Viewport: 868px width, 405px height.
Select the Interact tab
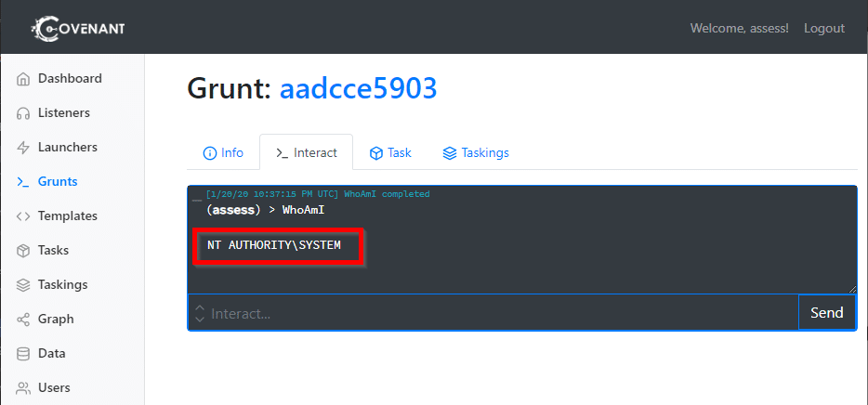click(x=306, y=152)
